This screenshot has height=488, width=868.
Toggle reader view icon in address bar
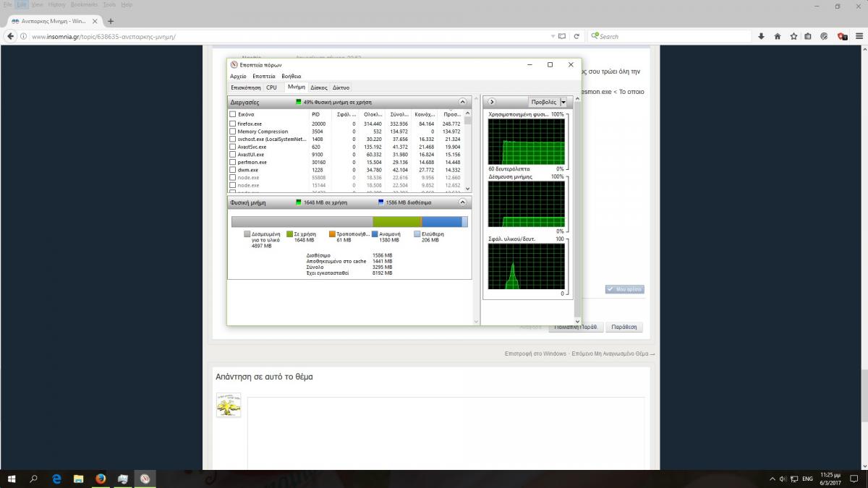pyautogui.click(x=563, y=36)
